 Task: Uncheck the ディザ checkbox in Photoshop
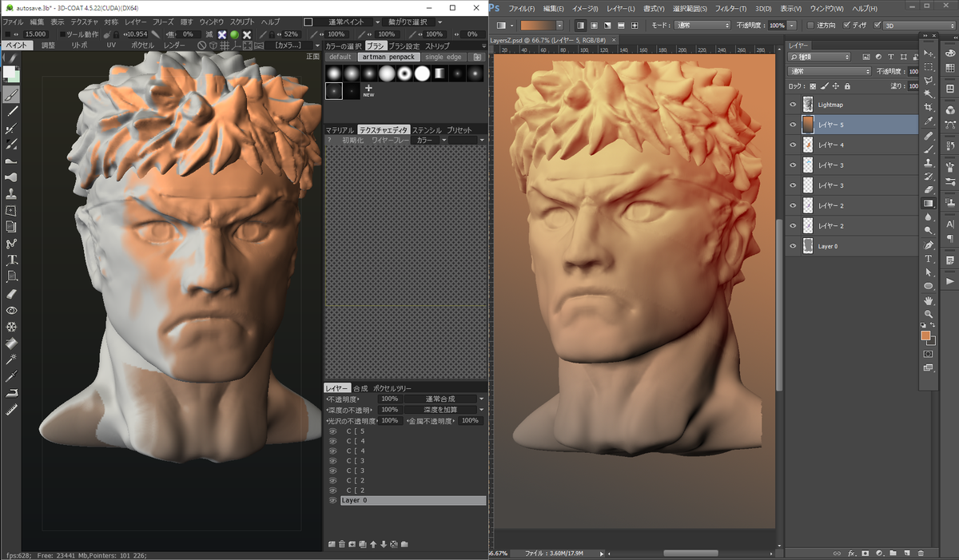tap(848, 26)
